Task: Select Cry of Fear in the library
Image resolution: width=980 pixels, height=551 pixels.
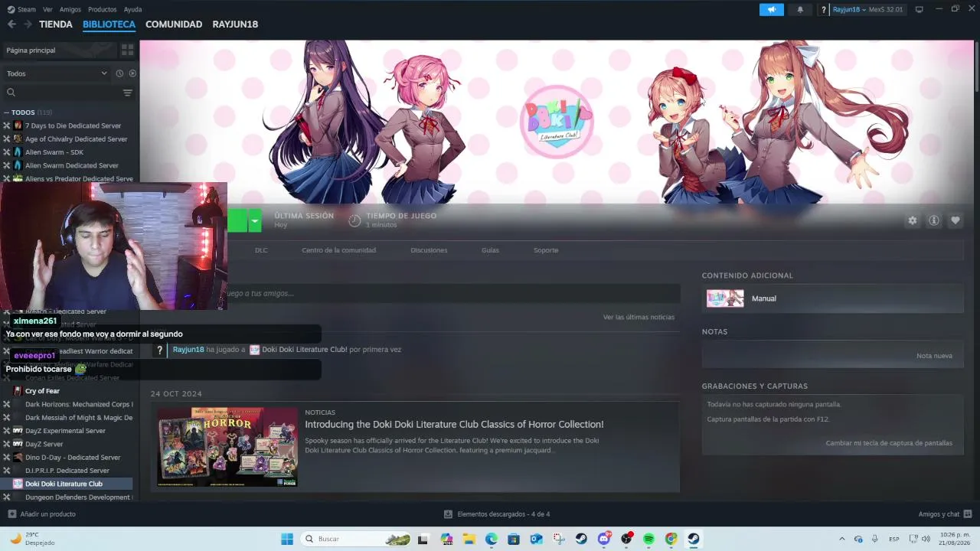Action: pyautogui.click(x=67, y=391)
